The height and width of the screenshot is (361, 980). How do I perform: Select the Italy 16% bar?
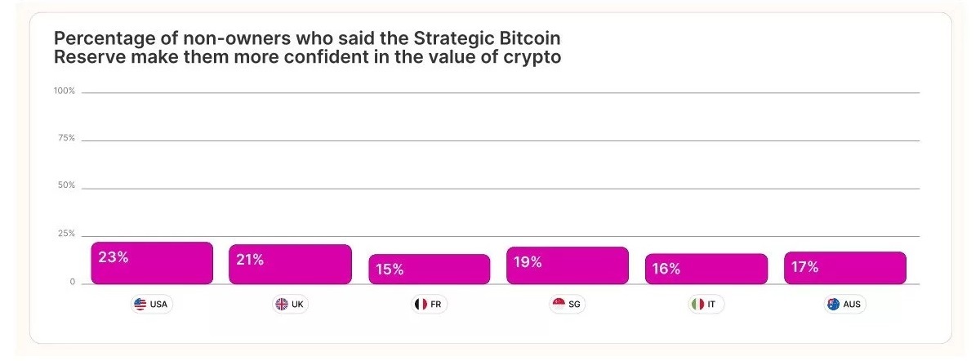tap(706, 269)
